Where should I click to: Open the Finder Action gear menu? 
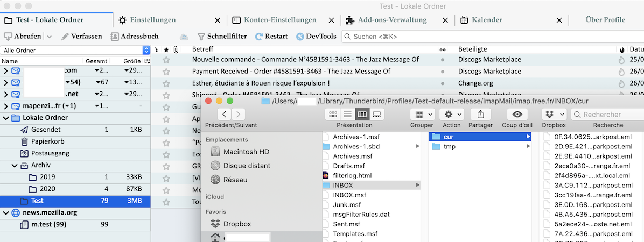451,114
